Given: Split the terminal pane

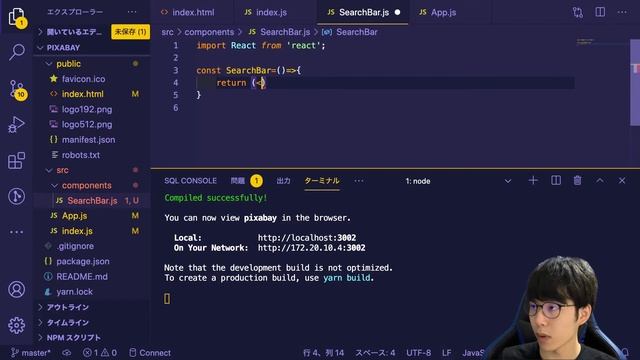Looking at the screenshot, I should coord(556,180).
